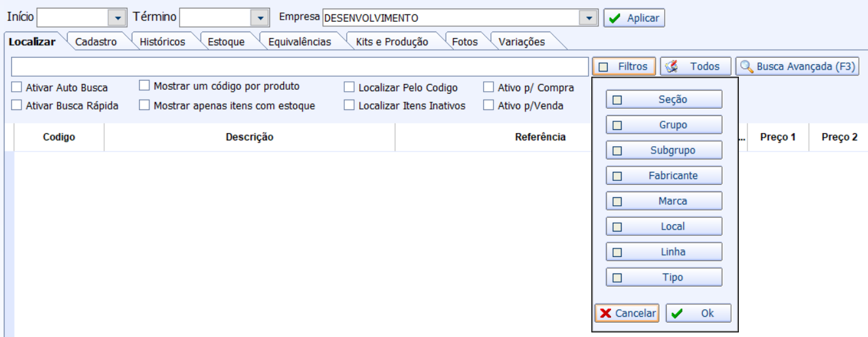This screenshot has width=868, height=337.
Task: Enable Ativar Auto Busca checkbox
Action: tap(17, 87)
